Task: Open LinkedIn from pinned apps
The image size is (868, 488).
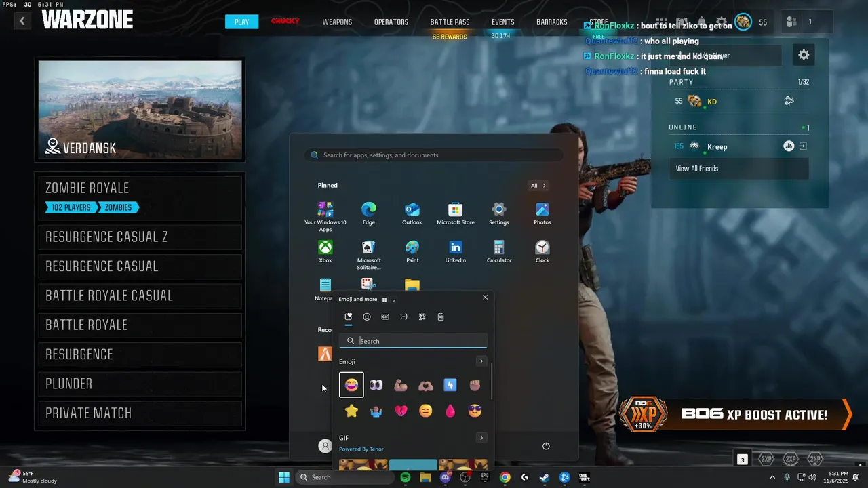Action: pos(456,251)
